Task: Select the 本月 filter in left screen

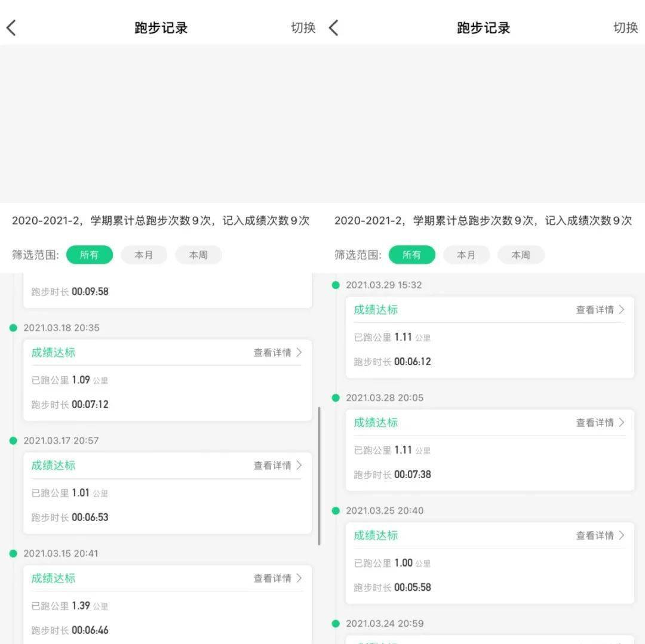Action: click(144, 255)
